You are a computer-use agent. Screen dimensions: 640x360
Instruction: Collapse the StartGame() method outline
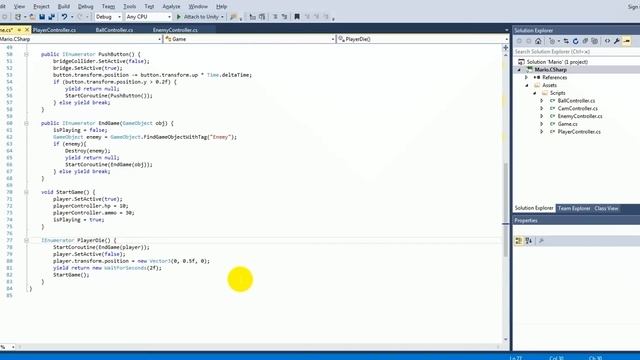26,192
